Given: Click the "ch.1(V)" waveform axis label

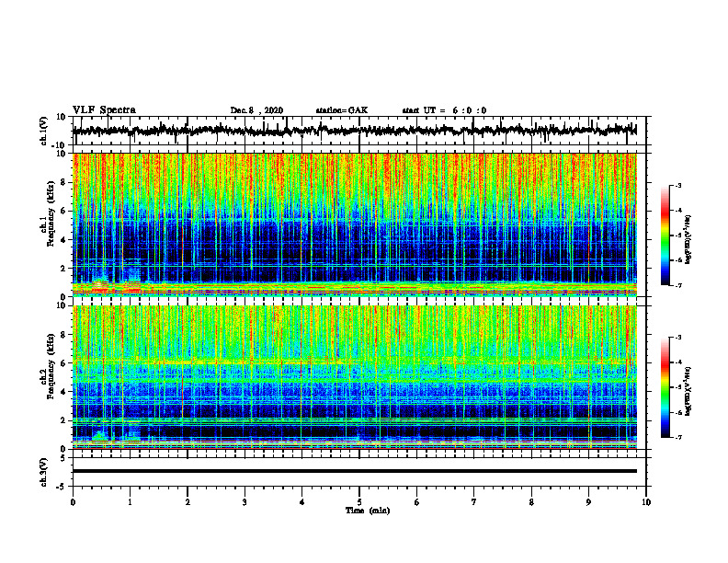Looking at the screenshot, I should tap(44, 131).
